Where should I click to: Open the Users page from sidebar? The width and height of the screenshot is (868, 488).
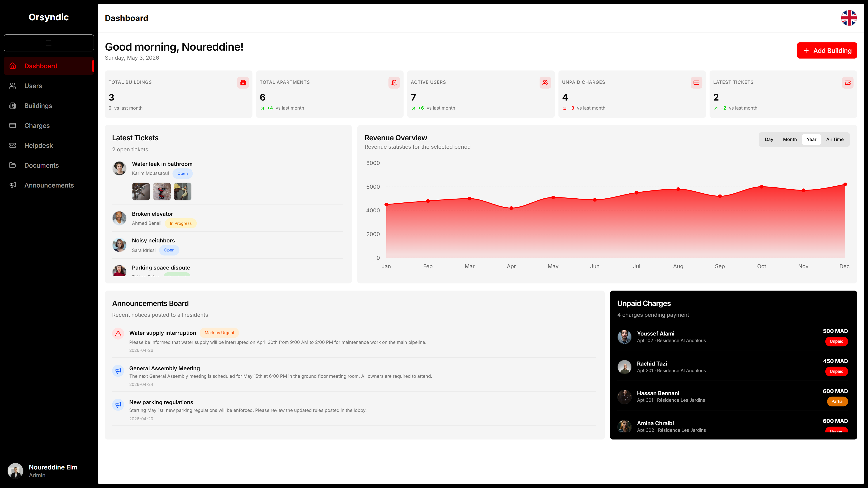tap(49, 86)
